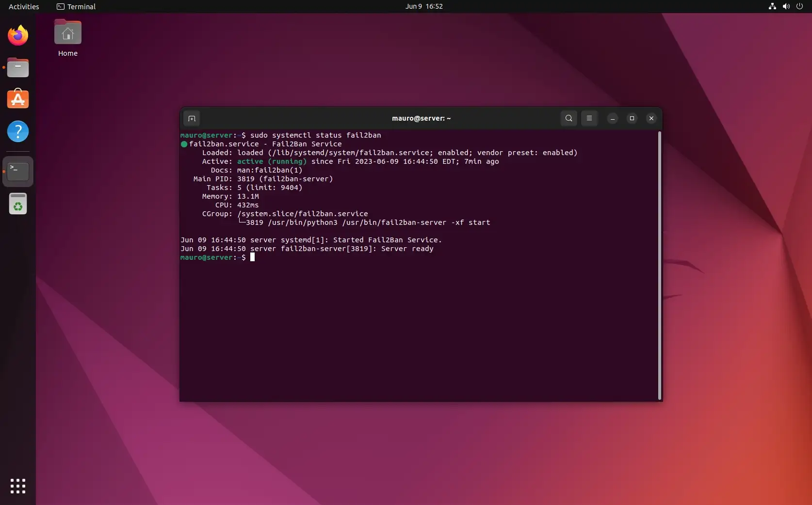Image resolution: width=812 pixels, height=505 pixels.
Task: Click Terminal in the top menu bar
Action: (x=76, y=6)
